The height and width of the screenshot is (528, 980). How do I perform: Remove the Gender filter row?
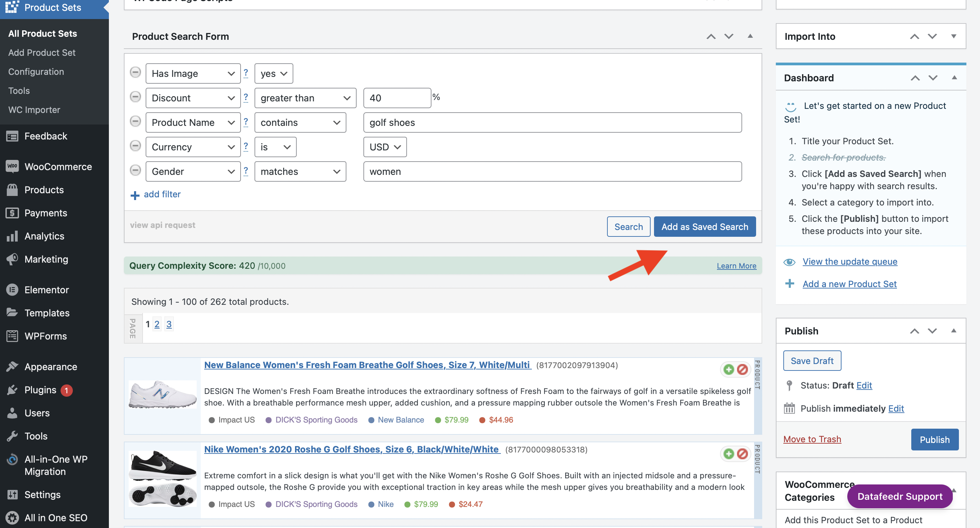coord(135,170)
